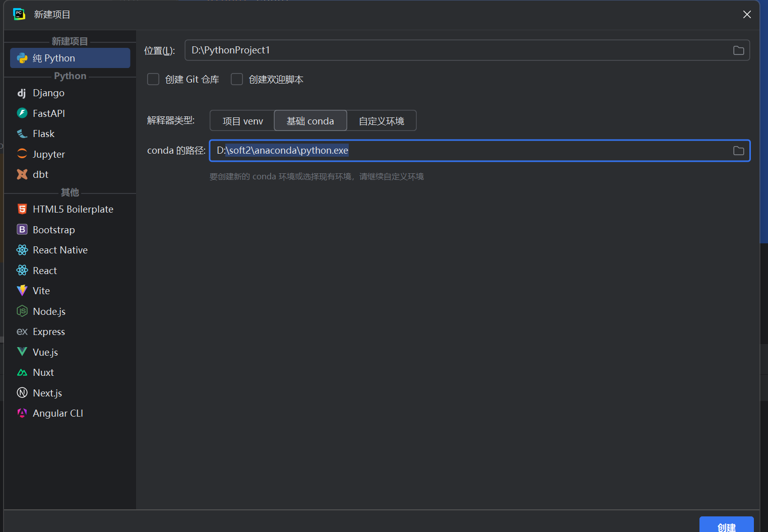Browse folder for conda path
Screen dimensions: 768x532
pyautogui.click(x=739, y=151)
